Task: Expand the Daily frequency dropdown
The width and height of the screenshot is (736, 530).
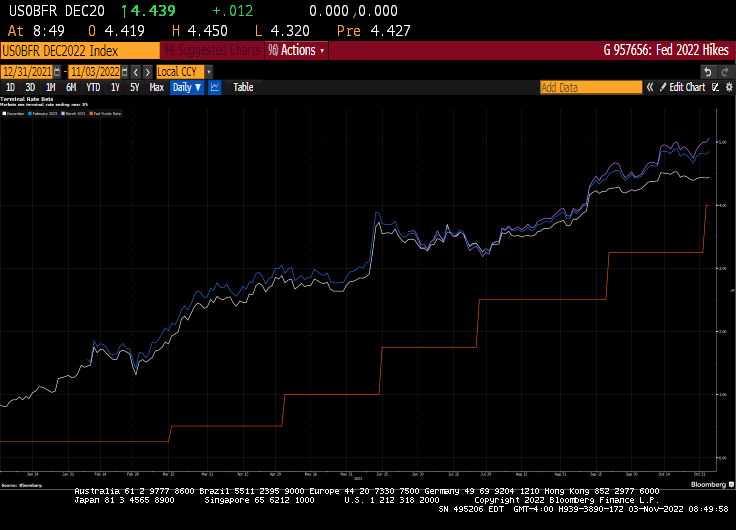Action: 186,87
